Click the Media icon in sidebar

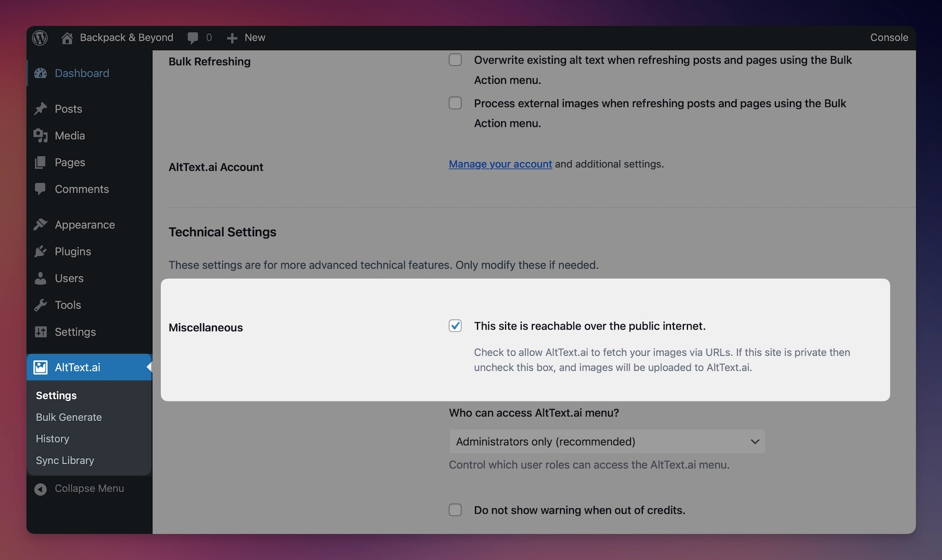click(41, 135)
